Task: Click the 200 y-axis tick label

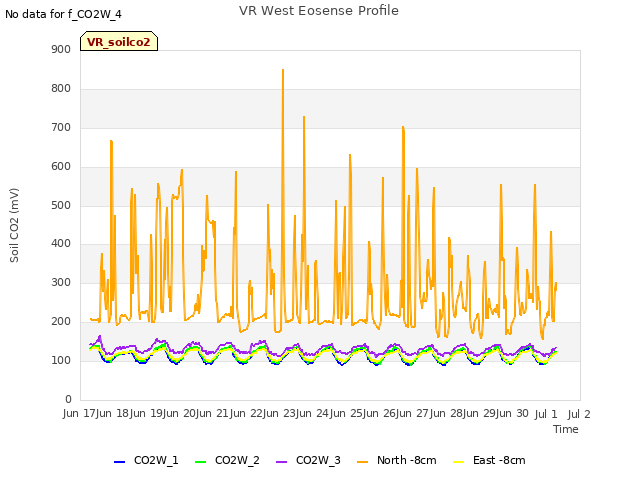Action: [61, 322]
